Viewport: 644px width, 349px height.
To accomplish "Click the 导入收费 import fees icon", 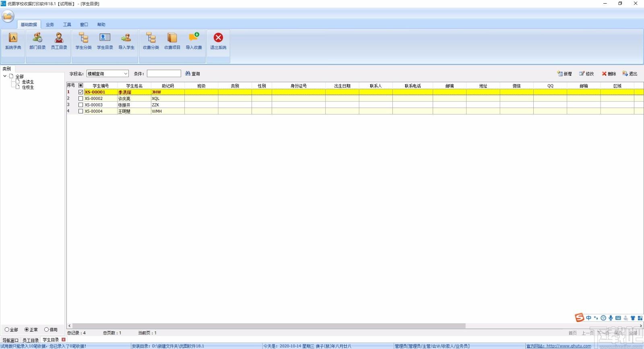I will point(194,41).
